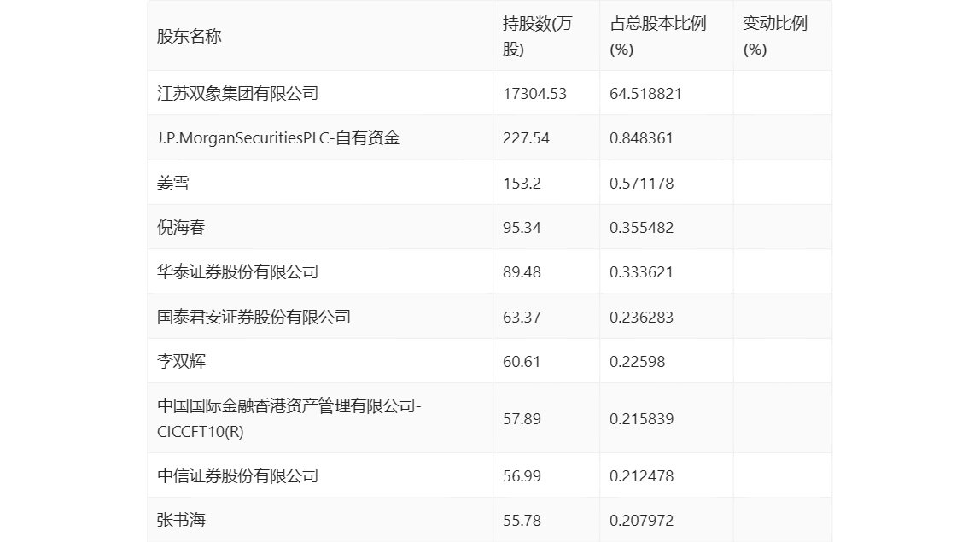
Task: Select the value 56.99
Action: pos(522,475)
